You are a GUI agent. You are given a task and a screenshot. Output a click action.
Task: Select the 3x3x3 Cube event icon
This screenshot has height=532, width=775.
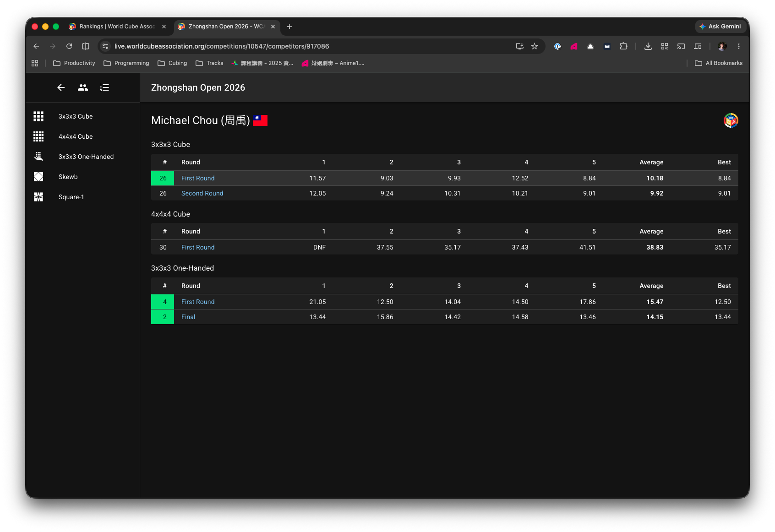point(38,116)
